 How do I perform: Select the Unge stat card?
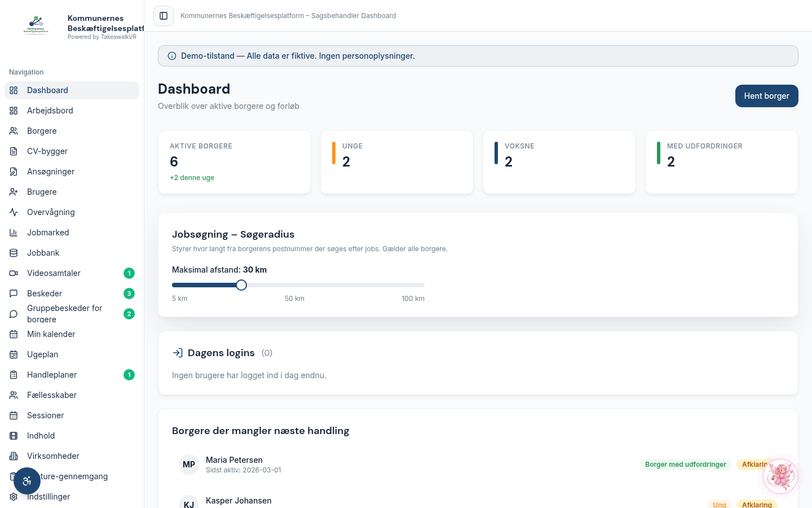point(397,162)
